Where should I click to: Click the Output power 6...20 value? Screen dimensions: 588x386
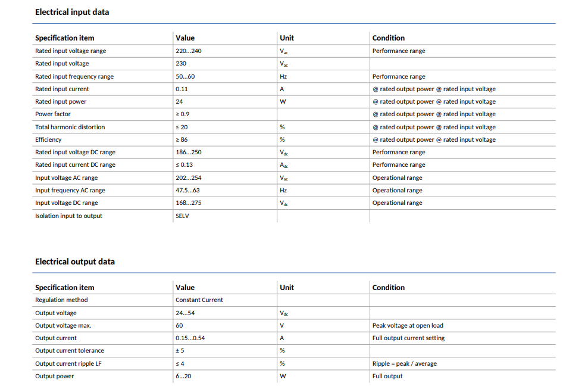click(x=183, y=376)
